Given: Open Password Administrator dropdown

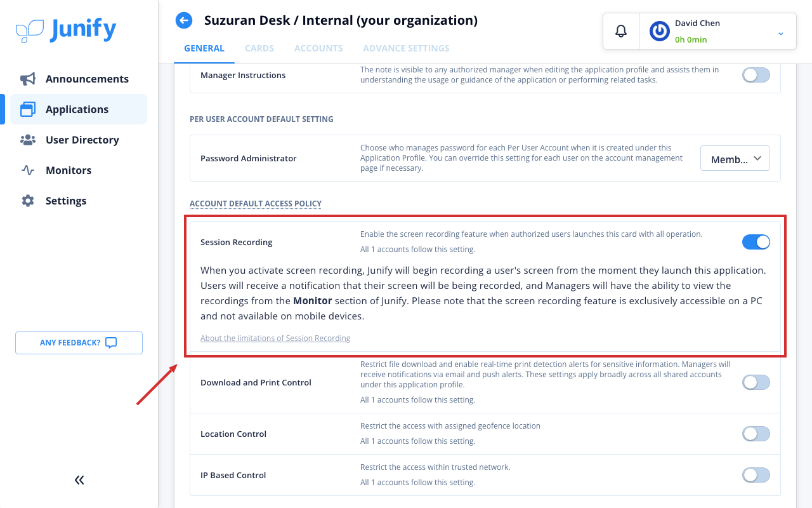Looking at the screenshot, I should tap(735, 159).
